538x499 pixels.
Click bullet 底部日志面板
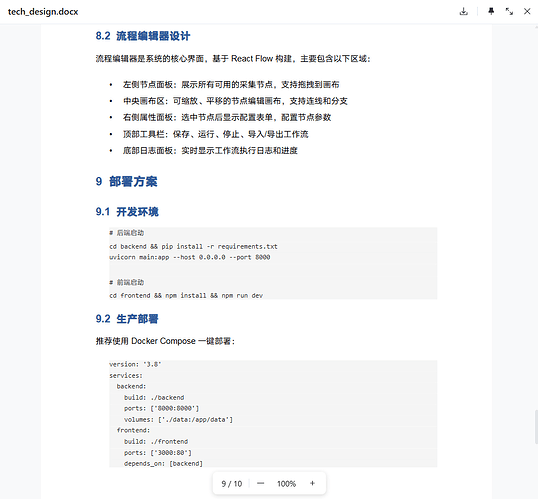210,150
